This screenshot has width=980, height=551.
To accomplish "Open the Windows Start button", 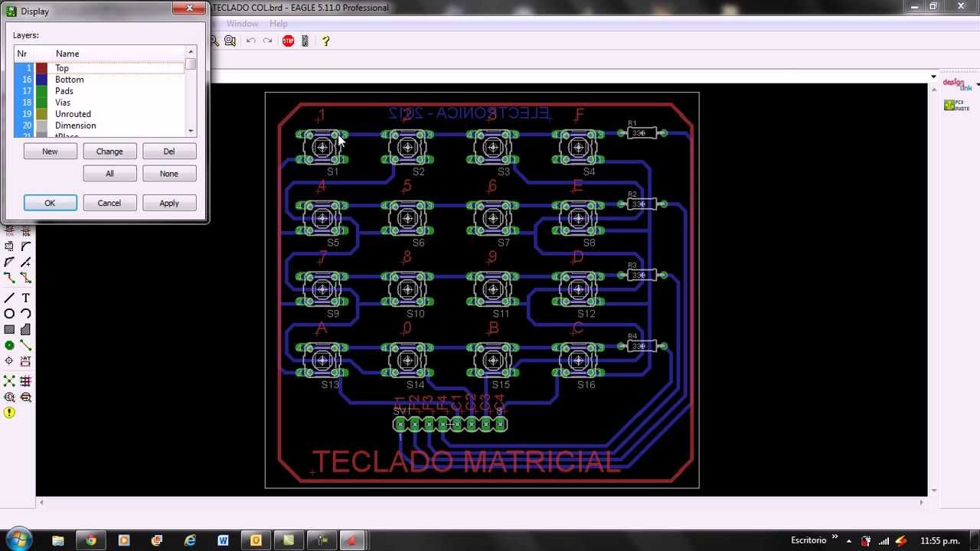I will pyautogui.click(x=18, y=540).
